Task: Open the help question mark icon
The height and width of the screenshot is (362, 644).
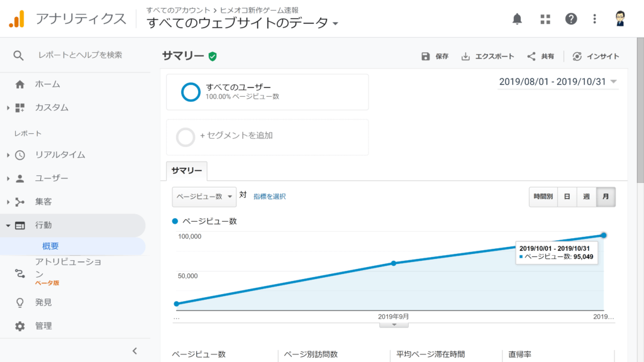Action: [570, 19]
